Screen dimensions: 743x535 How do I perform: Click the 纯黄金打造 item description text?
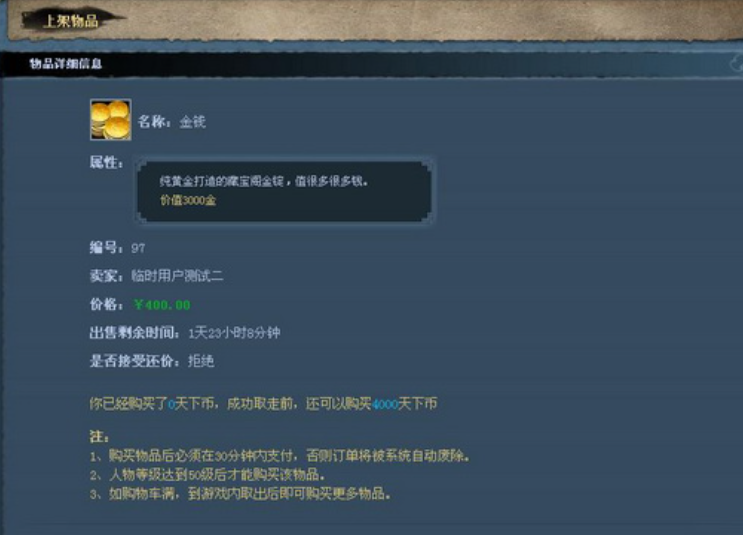coord(264,181)
